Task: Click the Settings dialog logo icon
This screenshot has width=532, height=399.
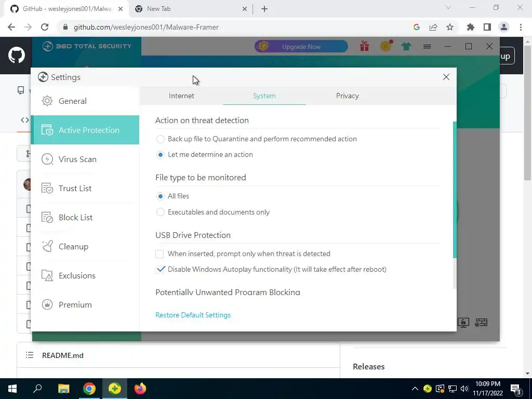Action: pos(43,77)
